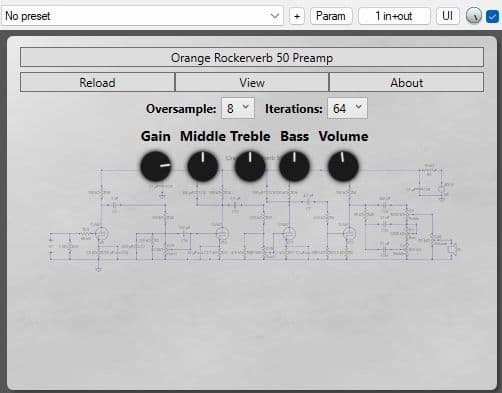Click the Orange Rockerverb 50 Preamp title bar
Screen dimensions: 502x393
[x=252, y=57]
